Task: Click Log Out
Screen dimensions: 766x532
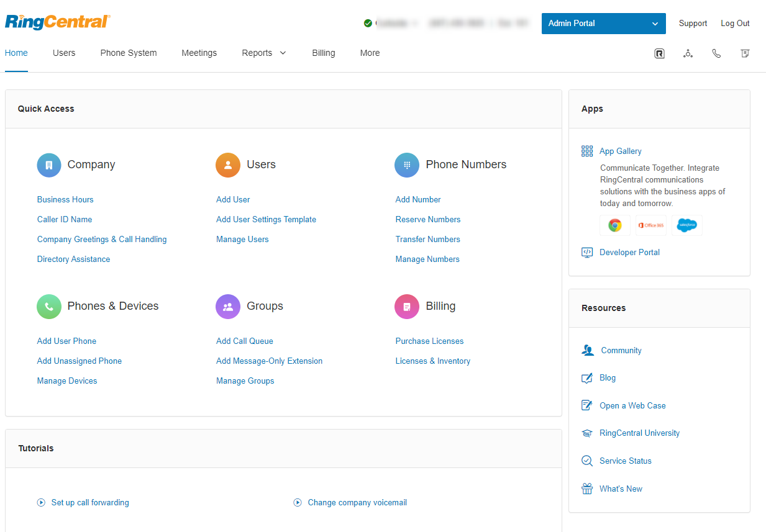Action: click(735, 24)
